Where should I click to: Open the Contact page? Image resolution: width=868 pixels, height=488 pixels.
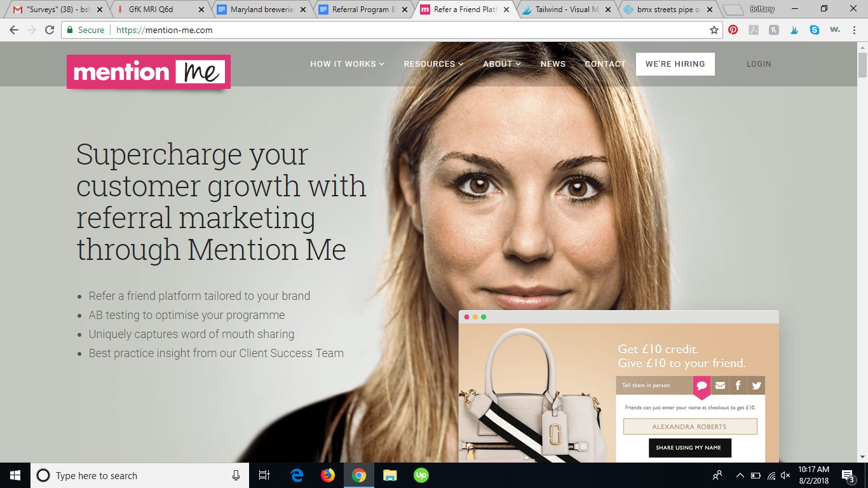605,64
